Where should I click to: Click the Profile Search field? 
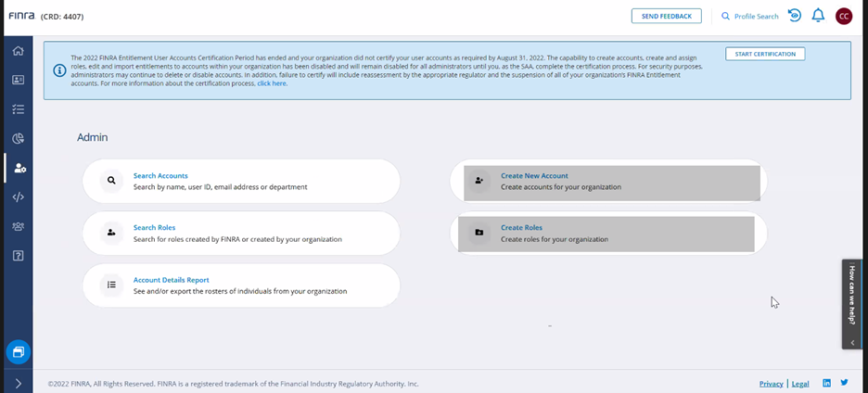[x=750, y=17]
